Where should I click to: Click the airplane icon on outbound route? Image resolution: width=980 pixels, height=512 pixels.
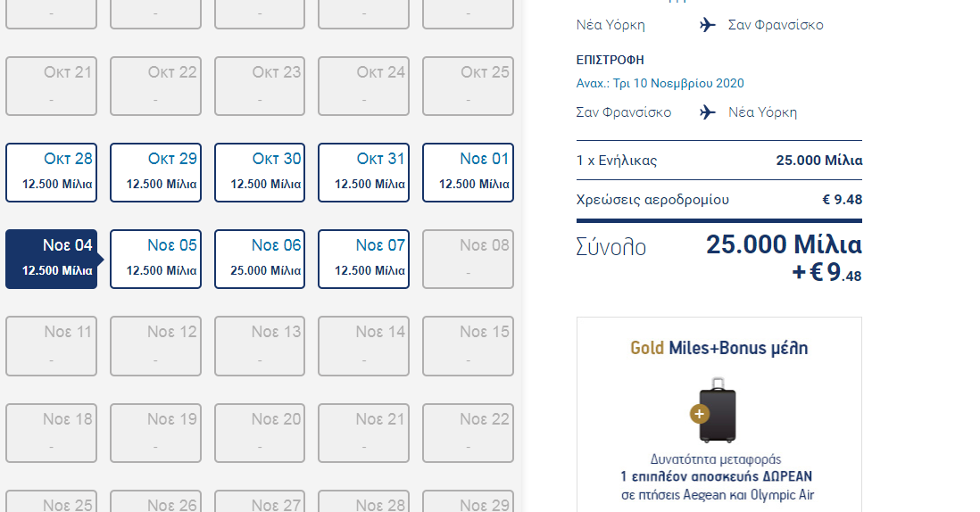coord(708,25)
